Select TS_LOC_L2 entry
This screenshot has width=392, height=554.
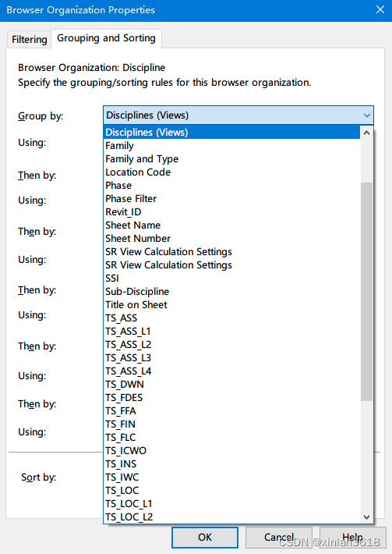231,517
